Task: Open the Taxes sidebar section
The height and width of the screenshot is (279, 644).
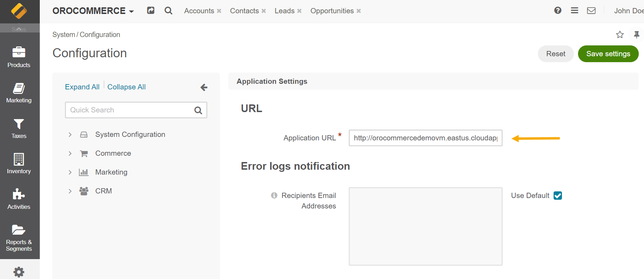Action: click(19, 128)
